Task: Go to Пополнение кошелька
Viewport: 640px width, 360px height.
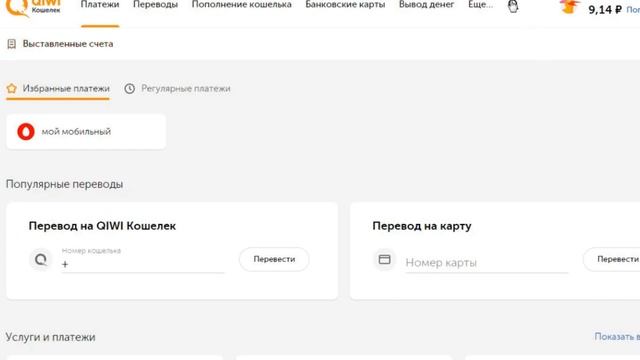Action: coord(242,5)
